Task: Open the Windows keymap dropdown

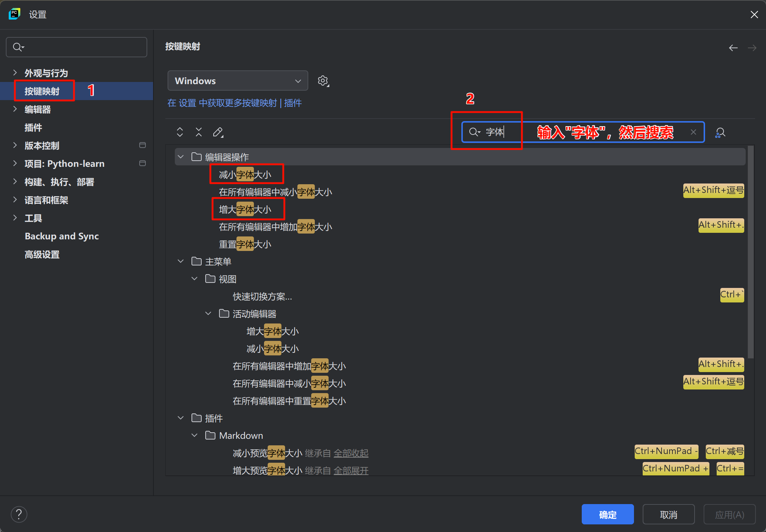Action: click(238, 81)
